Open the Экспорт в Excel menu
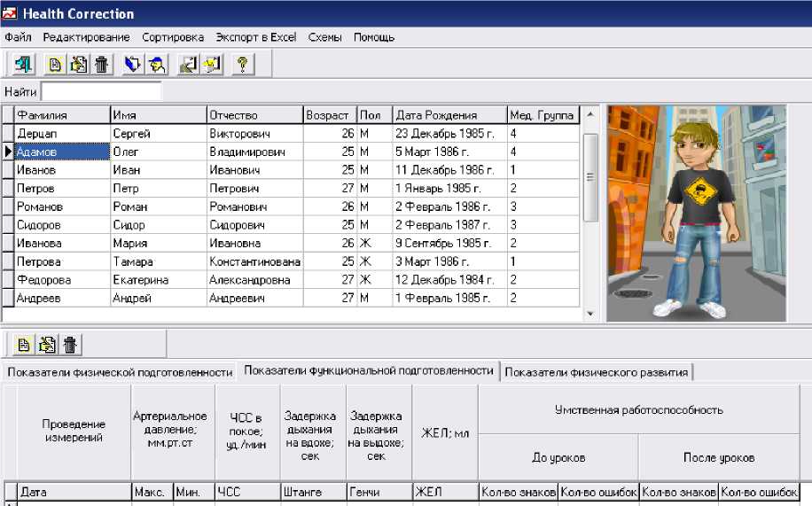The image size is (812, 506). tap(256, 37)
